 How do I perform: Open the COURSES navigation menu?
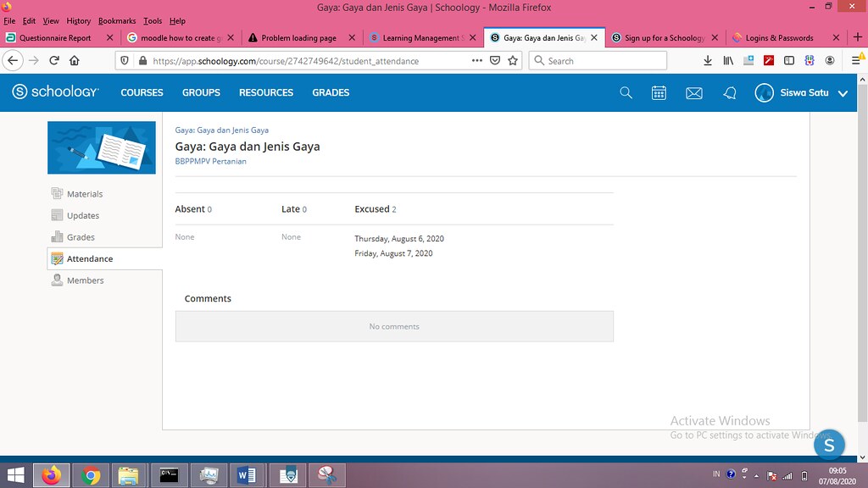pos(142,93)
